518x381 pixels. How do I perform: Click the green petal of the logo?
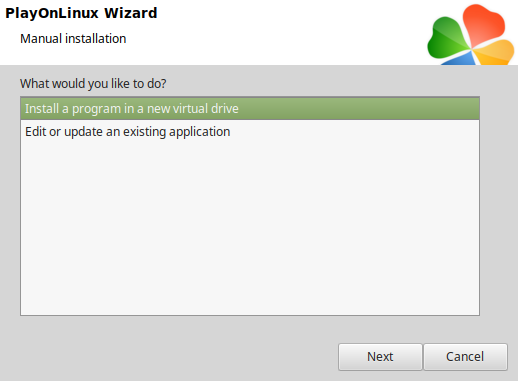point(448,39)
